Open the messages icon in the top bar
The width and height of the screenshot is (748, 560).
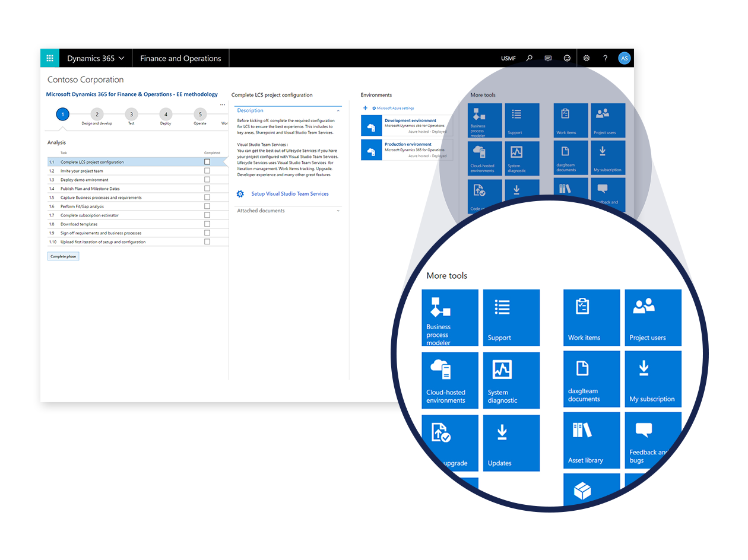(548, 58)
